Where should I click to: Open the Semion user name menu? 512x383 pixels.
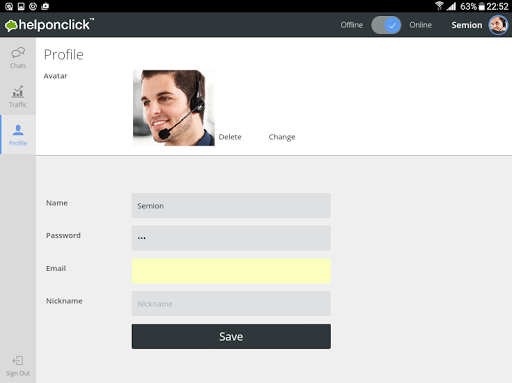[x=467, y=25]
